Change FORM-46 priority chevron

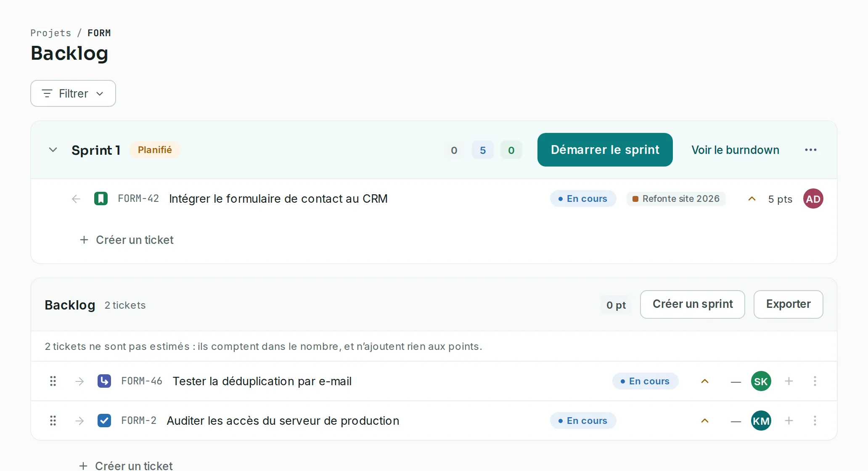(x=705, y=381)
